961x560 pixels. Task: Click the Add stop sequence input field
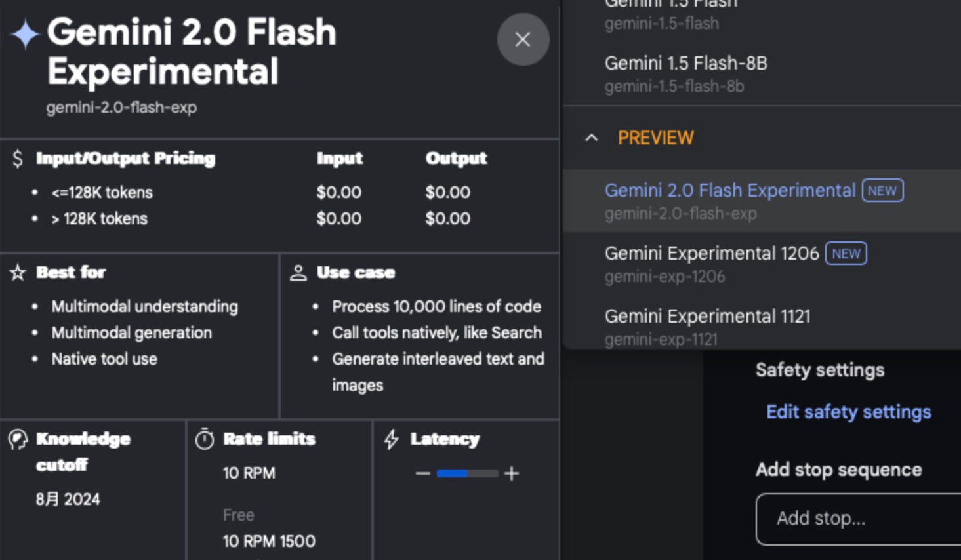click(x=858, y=519)
